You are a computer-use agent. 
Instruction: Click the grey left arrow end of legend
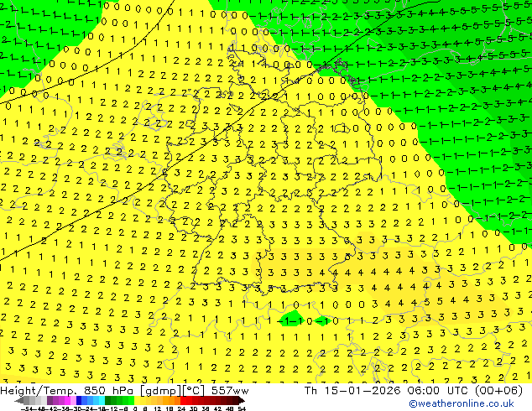tap(19, 401)
